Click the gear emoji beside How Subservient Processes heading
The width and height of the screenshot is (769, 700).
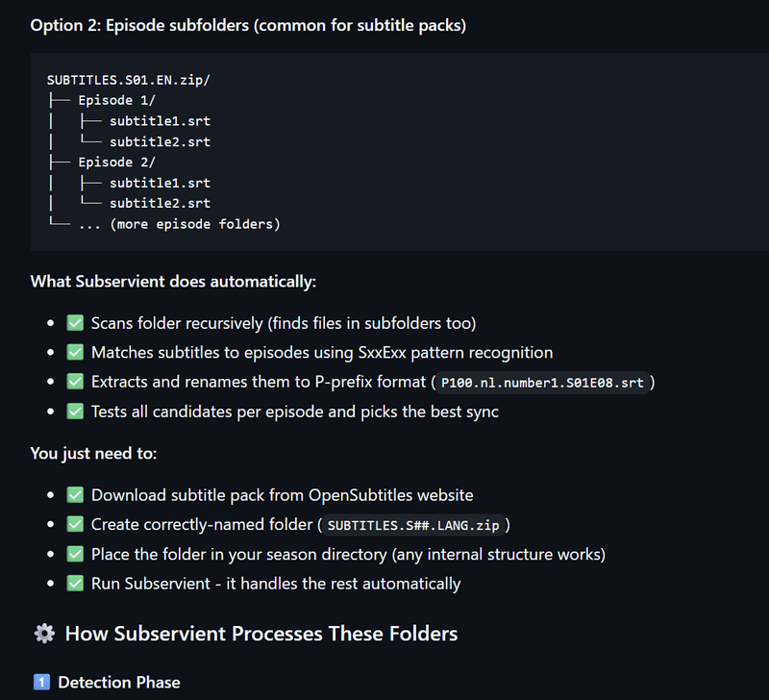pyautogui.click(x=44, y=634)
